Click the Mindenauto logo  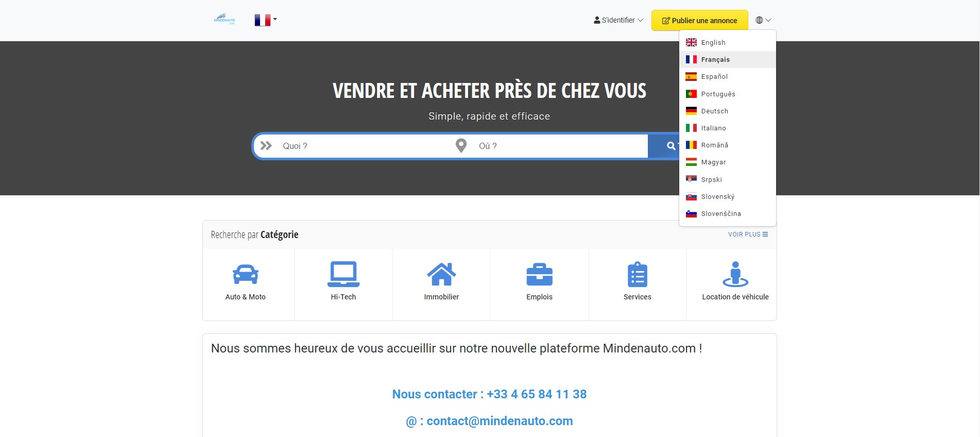(224, 20)
